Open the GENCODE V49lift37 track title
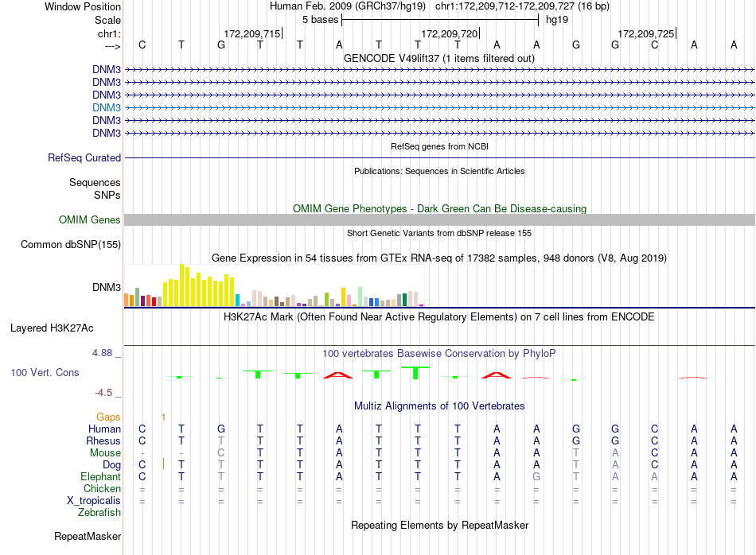Screen dimensions: 756x555 click(x=439, y=58)
